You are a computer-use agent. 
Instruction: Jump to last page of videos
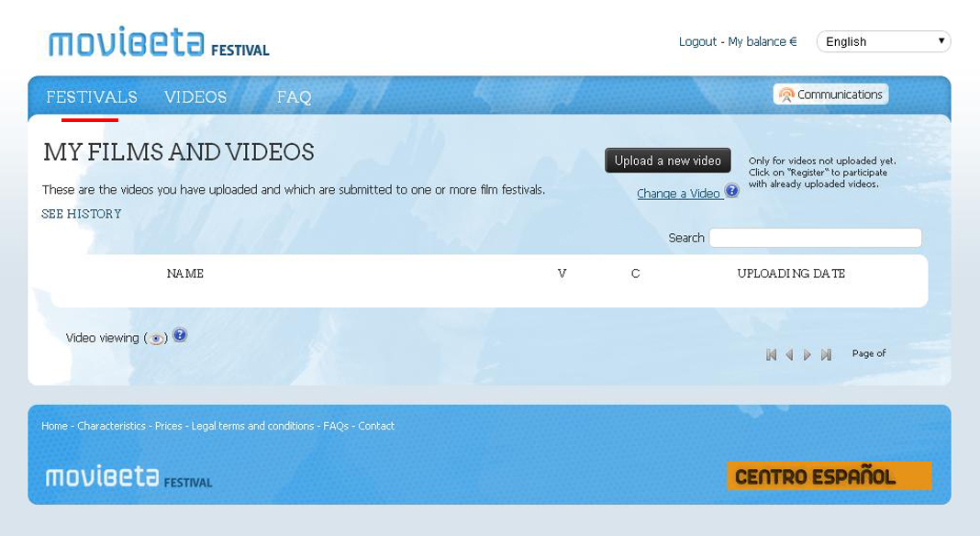826,354
